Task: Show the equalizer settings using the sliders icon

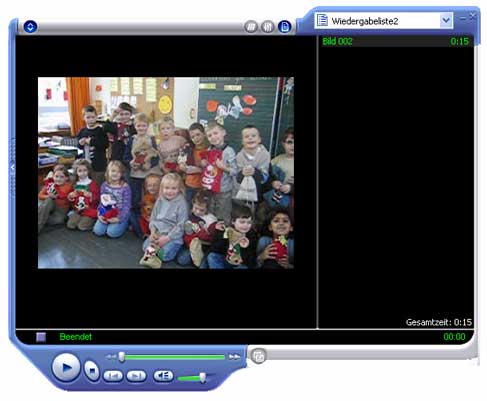Action: pyautogui.click(x=267, y=27)
